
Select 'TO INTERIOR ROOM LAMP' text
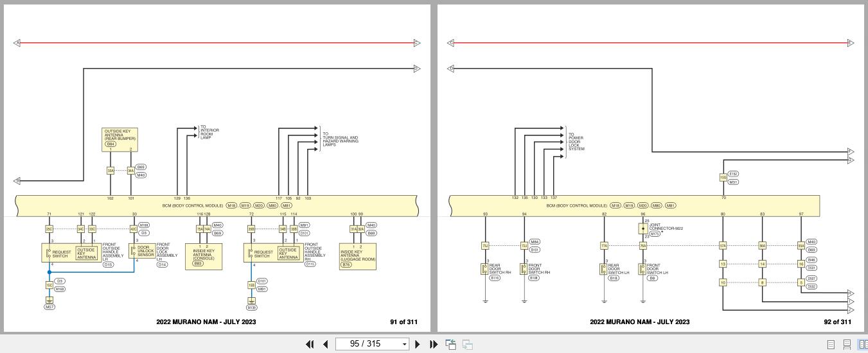click(209, 132)
